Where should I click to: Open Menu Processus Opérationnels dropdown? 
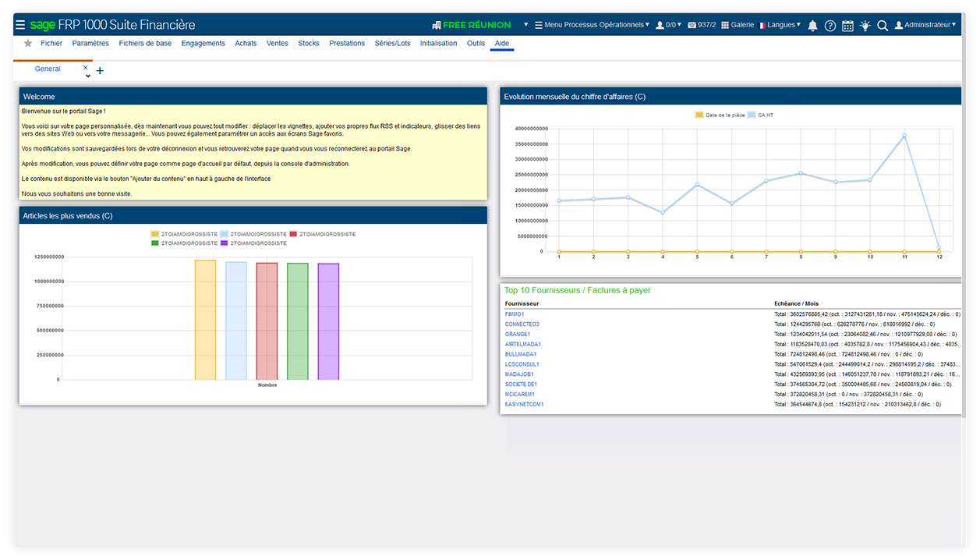pos(593,25)
